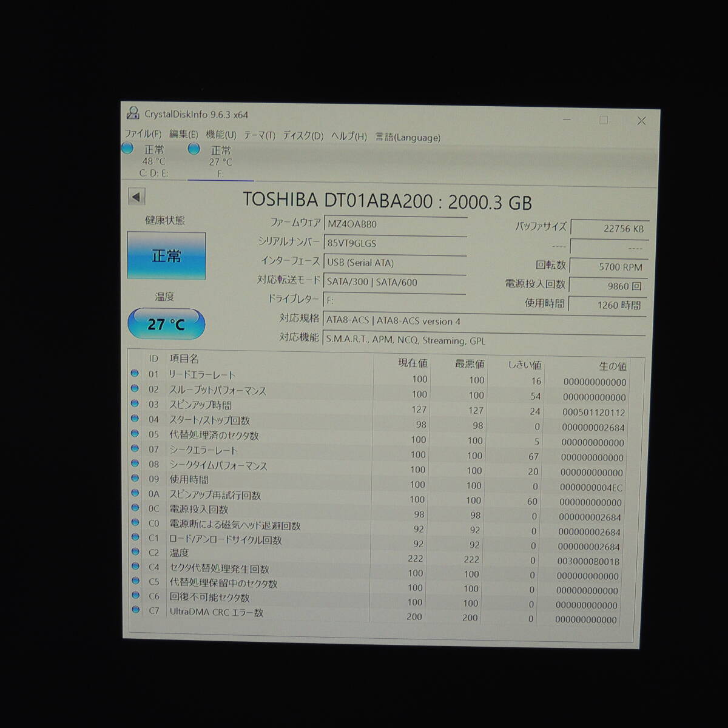Click status dot for 08 シークタイムパフォーマンス

pyautogui.click(x=135, y=463)
